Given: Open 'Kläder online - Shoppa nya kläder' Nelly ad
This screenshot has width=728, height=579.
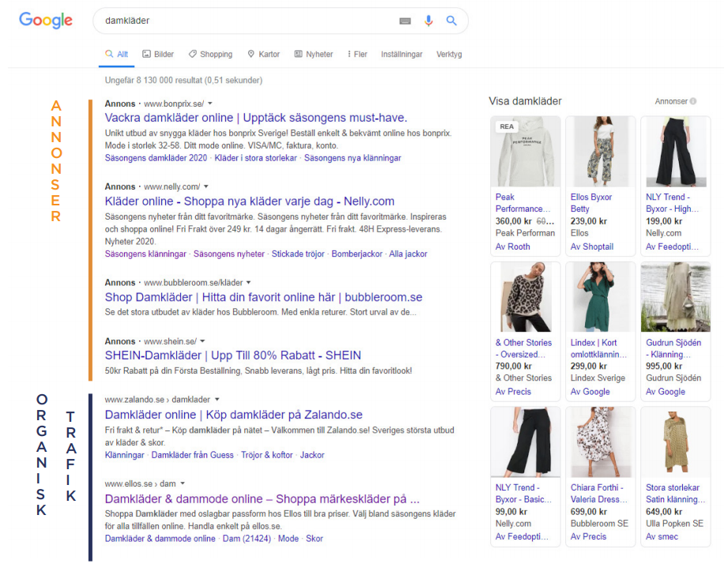Looking at the screenshot, I should coord(249,201).
